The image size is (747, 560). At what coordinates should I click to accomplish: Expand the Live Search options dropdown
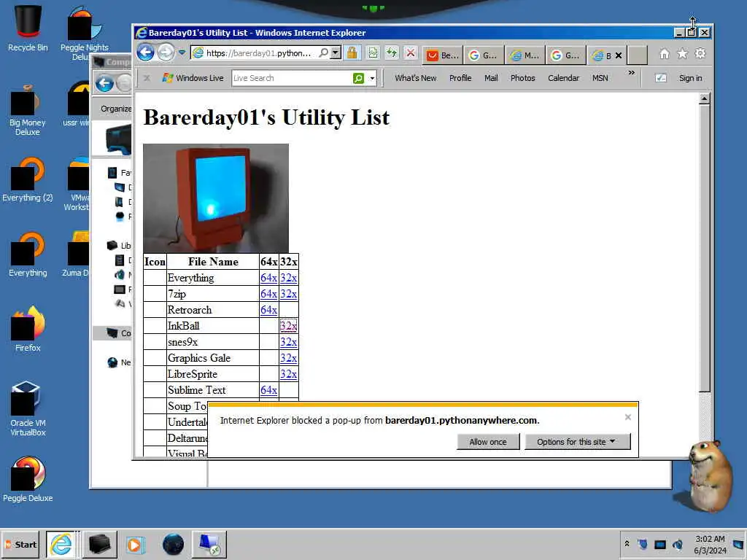pyautogui.click(x=372, y=78)
